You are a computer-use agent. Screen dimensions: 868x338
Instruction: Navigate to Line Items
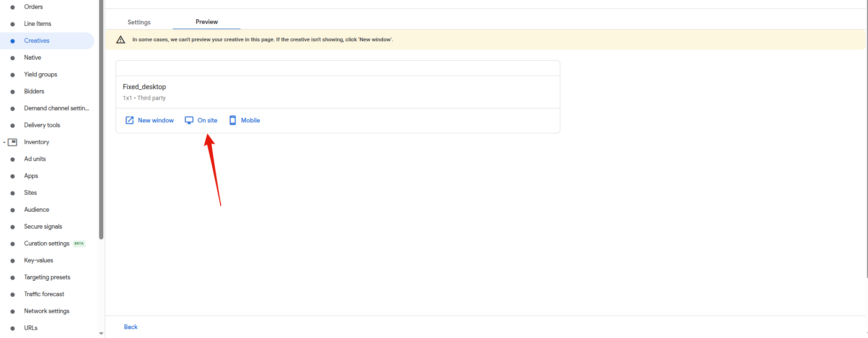click(x=38, y=24)
